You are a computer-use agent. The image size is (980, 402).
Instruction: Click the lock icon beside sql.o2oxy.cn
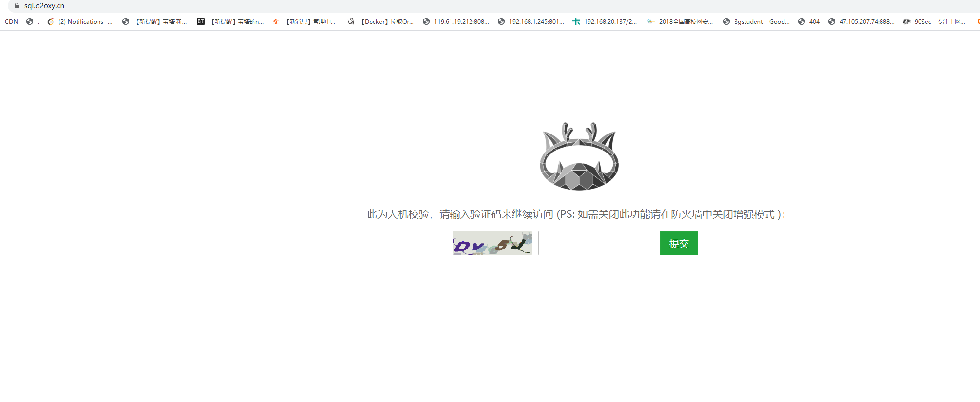[17, 6]
